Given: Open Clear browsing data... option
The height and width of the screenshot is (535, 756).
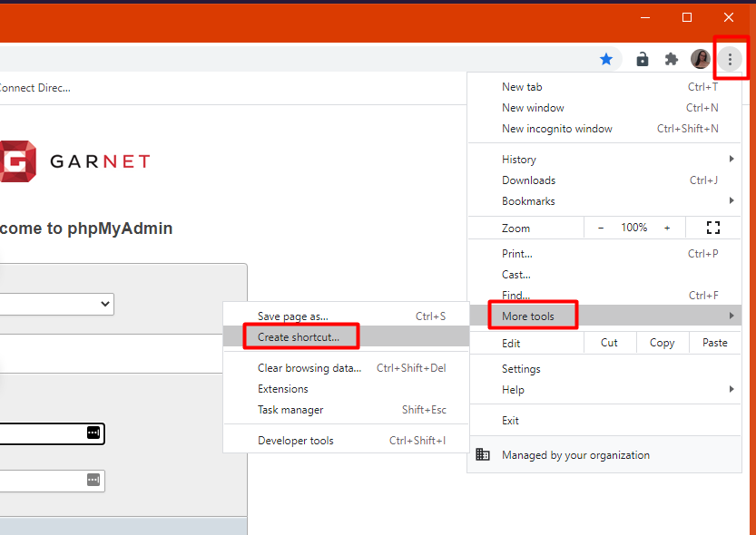Looking at the screenshot, I should 309,368.
